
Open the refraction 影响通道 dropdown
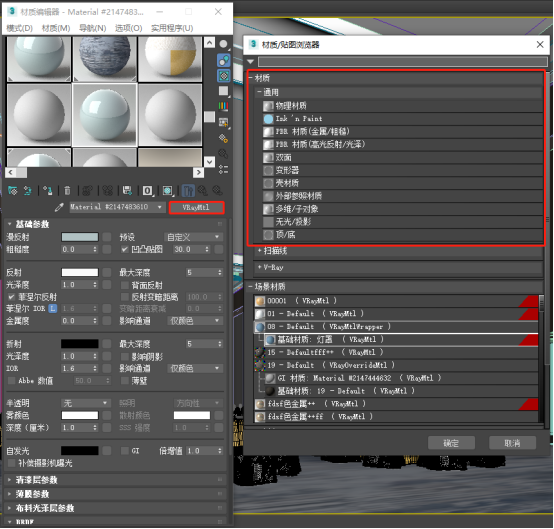194,368
